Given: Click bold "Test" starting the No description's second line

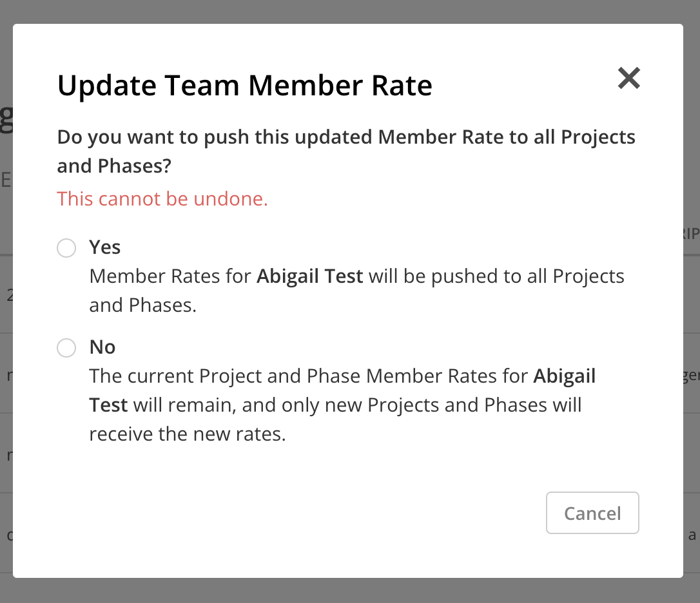Looking at the screenshot, I should tap(108, 405).
